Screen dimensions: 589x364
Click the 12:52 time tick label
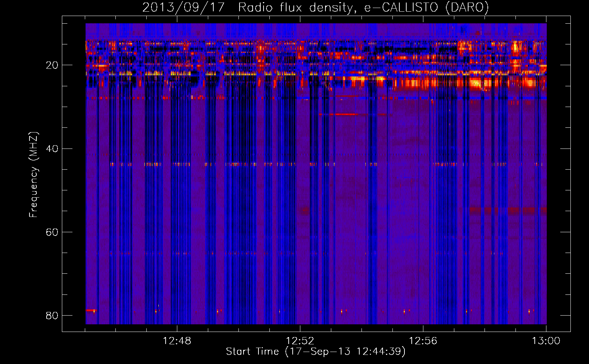300,341
